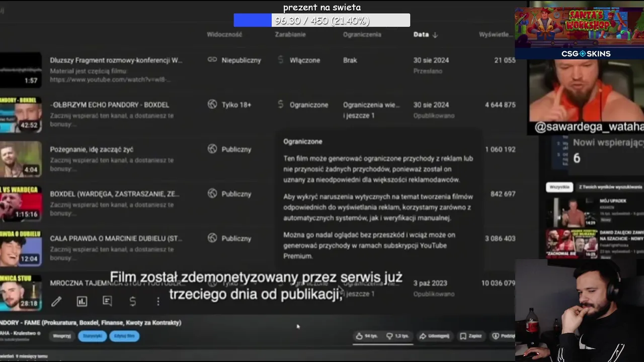Click the view count 1 060 192

[x=500, y=149]
